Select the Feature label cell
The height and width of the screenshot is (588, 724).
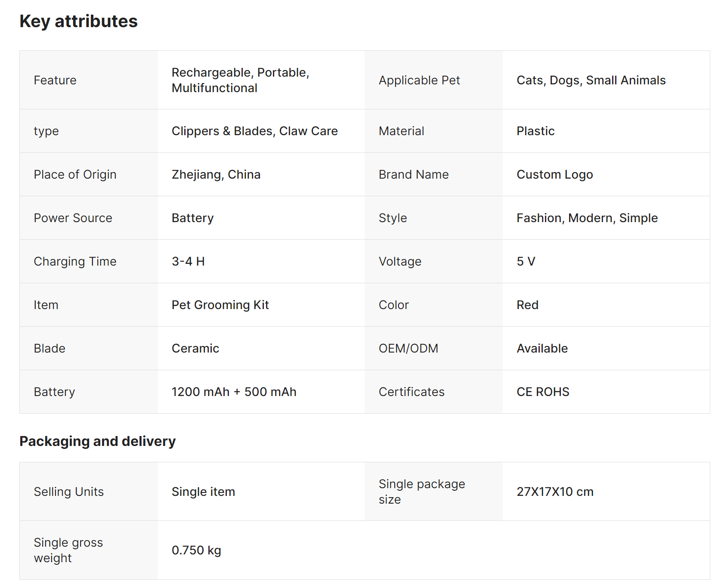[x=55, y=80]
